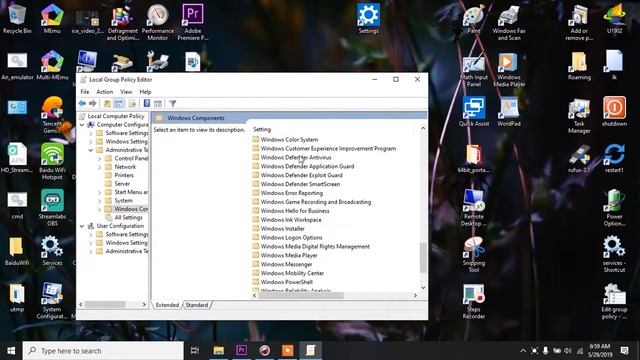Click the Show/Hide Action Pane icon
640x360 pixels.
tap(158, 104)
